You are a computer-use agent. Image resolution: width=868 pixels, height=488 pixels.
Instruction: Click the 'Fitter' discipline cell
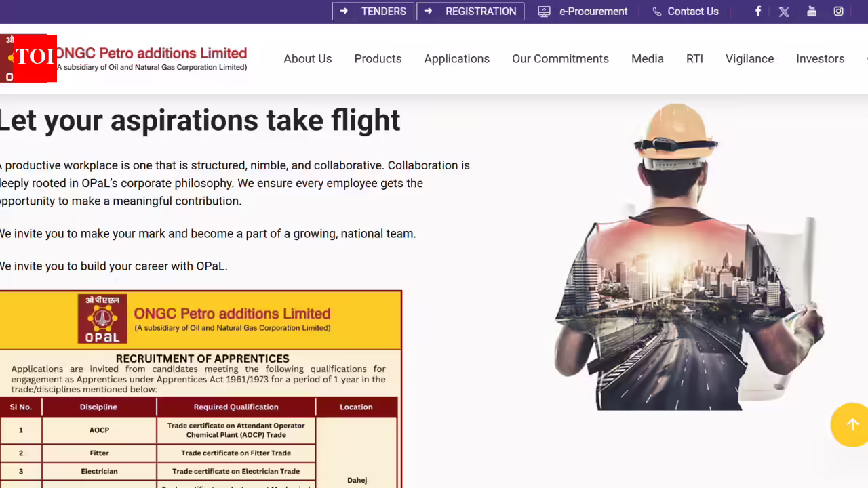99,453
